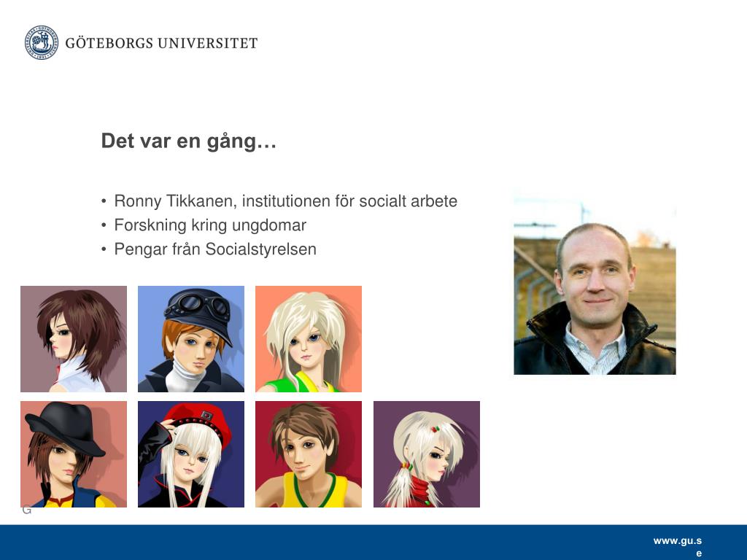Select avatar wearing black fedora hat
747x560 pixels.
click(x=74, y=454)
